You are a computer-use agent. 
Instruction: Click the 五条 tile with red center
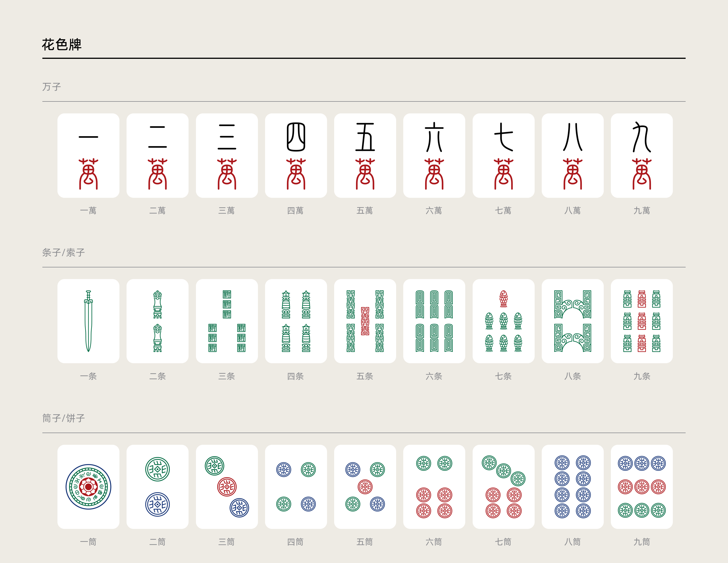(x=365, y=321)
